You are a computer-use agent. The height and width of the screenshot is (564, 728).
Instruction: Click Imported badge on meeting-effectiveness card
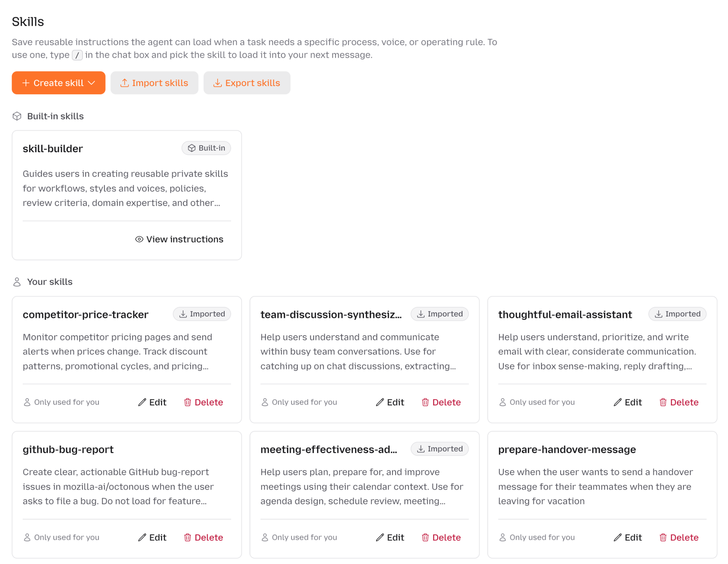pyautogui.click(x=439, y=449)
